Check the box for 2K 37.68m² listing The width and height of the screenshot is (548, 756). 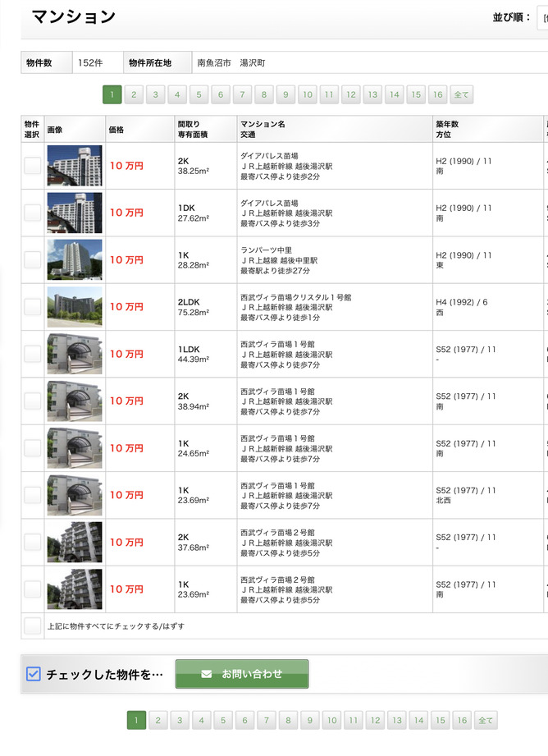tap(33, 542)
